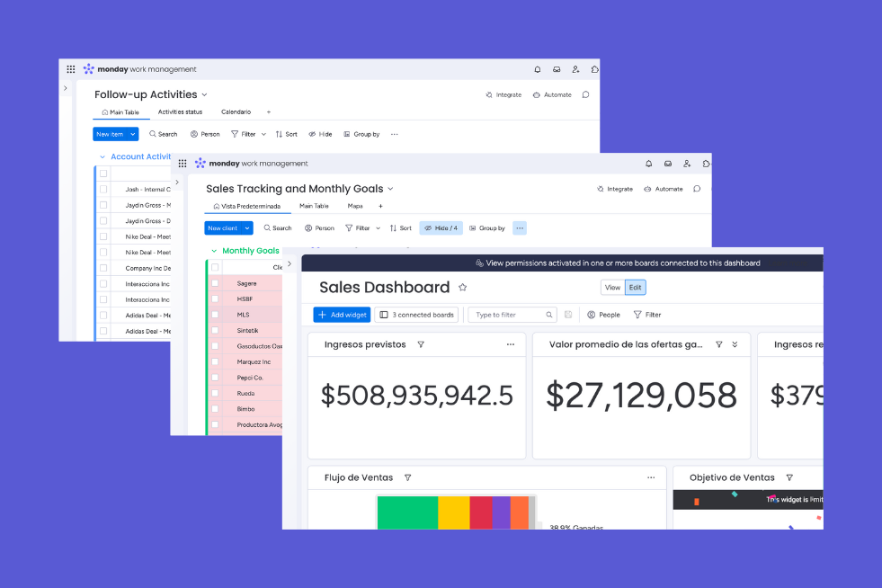Expand sidebar in Follow-up Activities window
Image resolution: width=882 pixels, height=588 pixels.
pyautogui.click(x=66, y=88)
